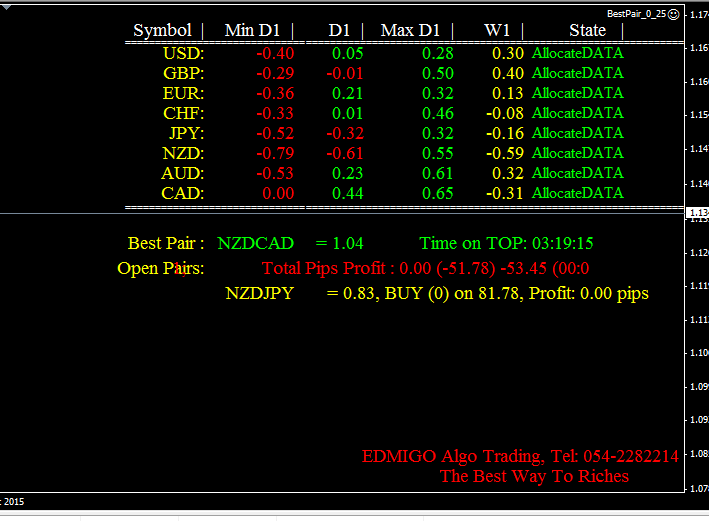
Task: Select the CAD: symbol row label
Action: tap(183, 193)
